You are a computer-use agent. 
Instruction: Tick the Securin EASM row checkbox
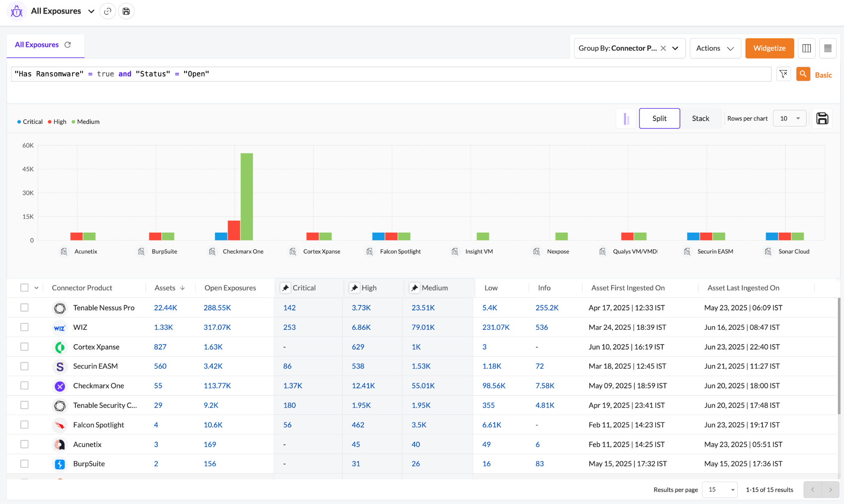(24, 366)
